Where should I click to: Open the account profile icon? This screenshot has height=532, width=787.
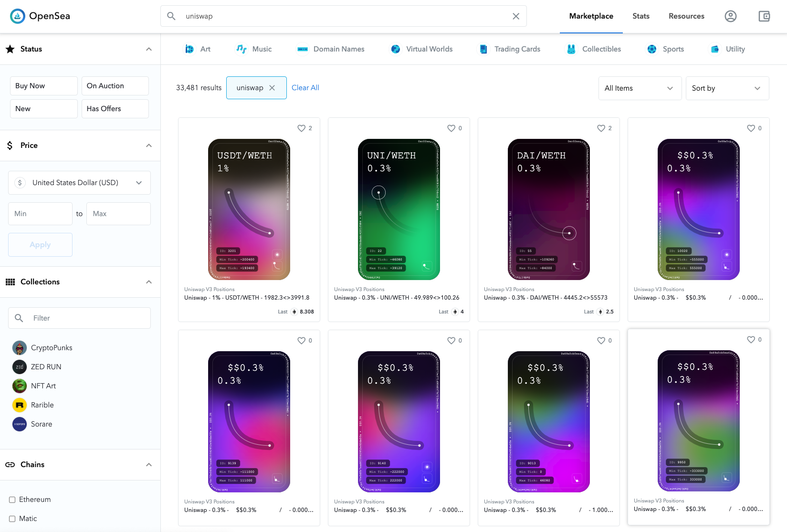click(x=730, y=16)
